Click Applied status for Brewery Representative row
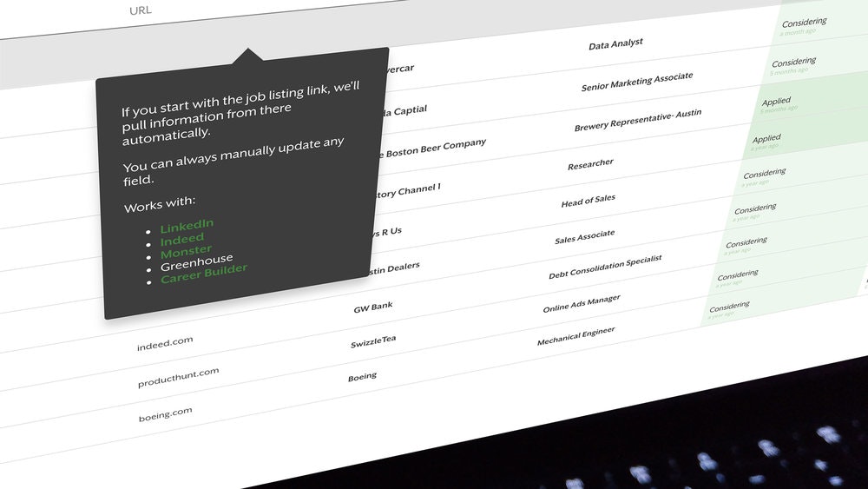The image size is (868, 489). pyautogui.click(x=776, y=102)
